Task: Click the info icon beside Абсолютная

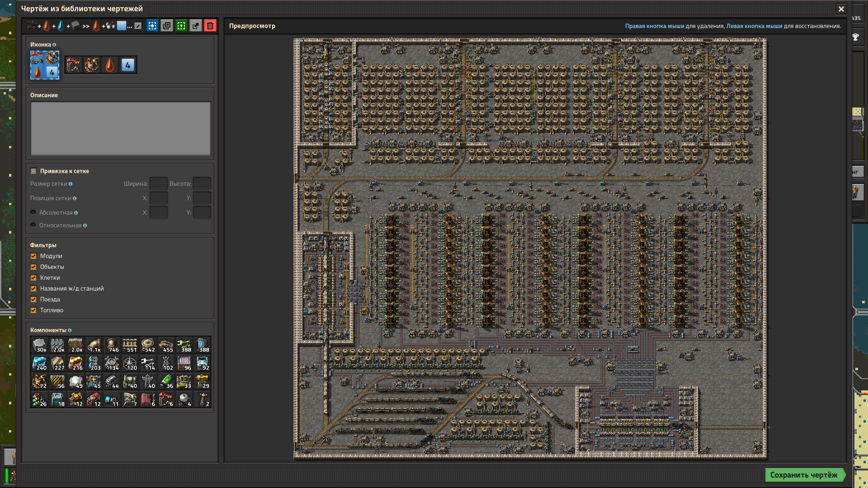Action: [76, 213]
